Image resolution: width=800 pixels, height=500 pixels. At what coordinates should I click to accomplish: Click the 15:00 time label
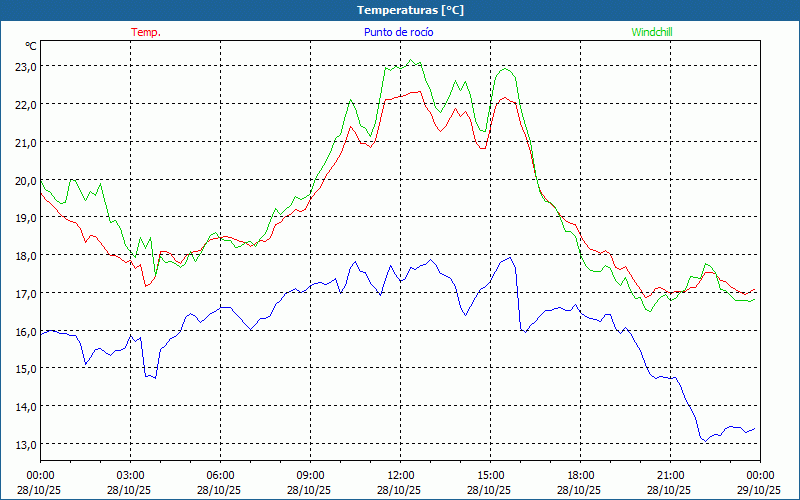tap(490, 475)
